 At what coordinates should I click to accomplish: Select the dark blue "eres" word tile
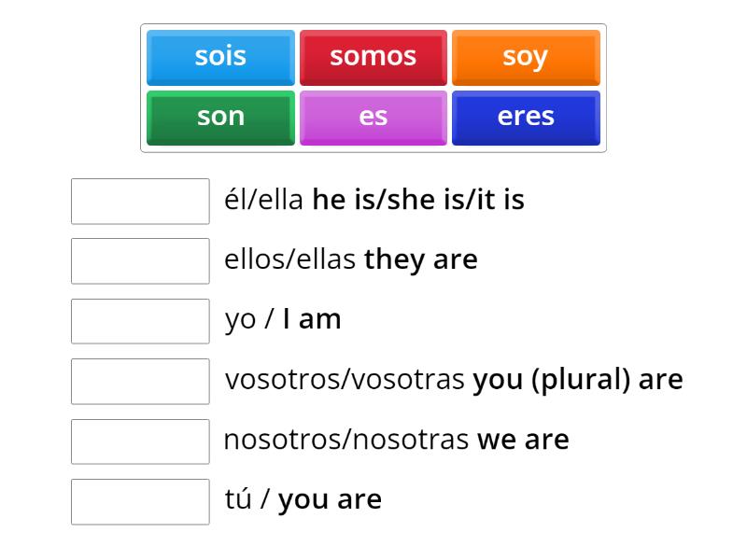click(527, 117)
